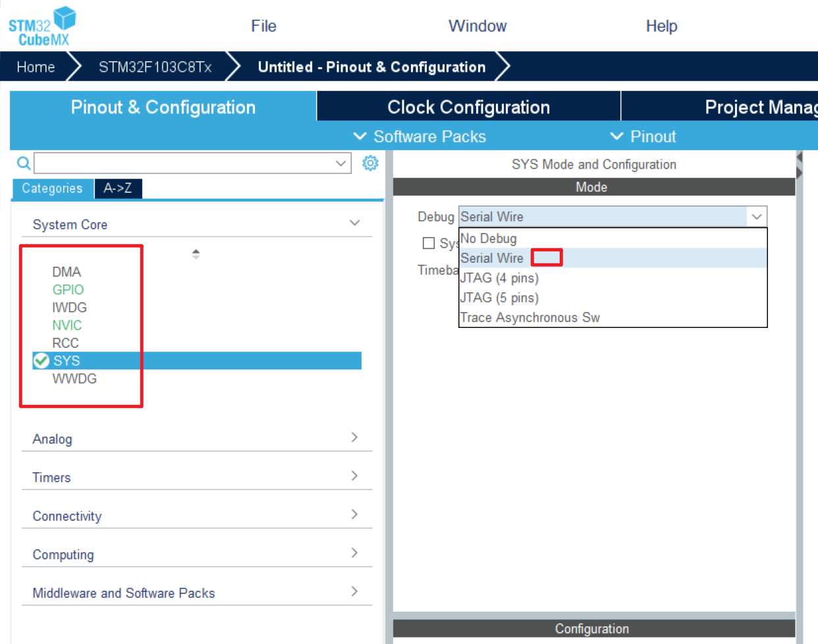Collapse the System Core category
Image resolution: width=818 pixels, height=644 pixels.
[354, 223]
